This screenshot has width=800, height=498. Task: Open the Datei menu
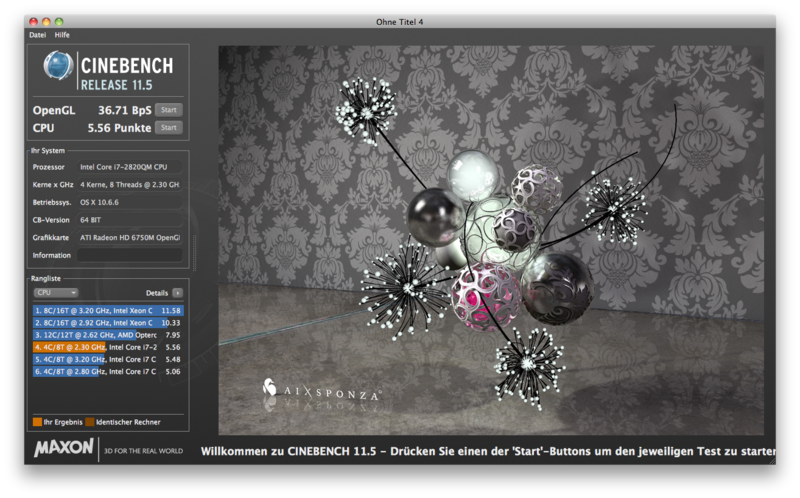[x=37, y=35]
